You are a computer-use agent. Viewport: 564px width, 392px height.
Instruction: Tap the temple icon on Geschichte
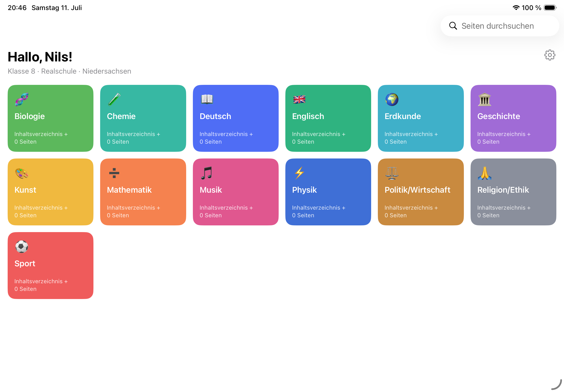(x=484, y=99)
